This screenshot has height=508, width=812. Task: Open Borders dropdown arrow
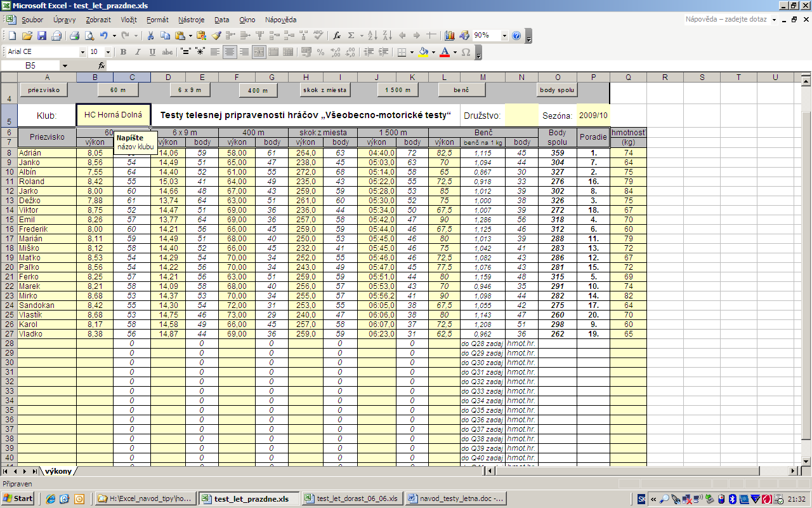(412, 52)
